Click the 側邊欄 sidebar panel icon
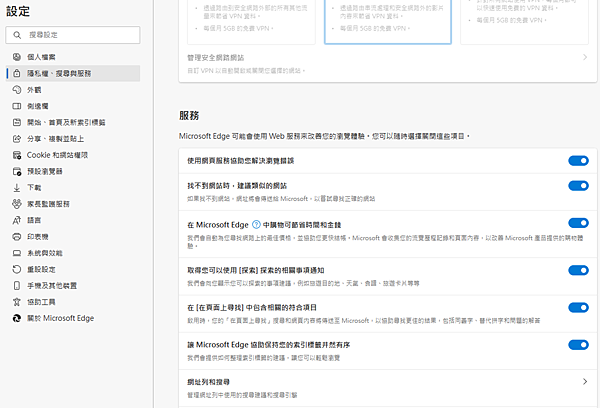 (16, 106)
